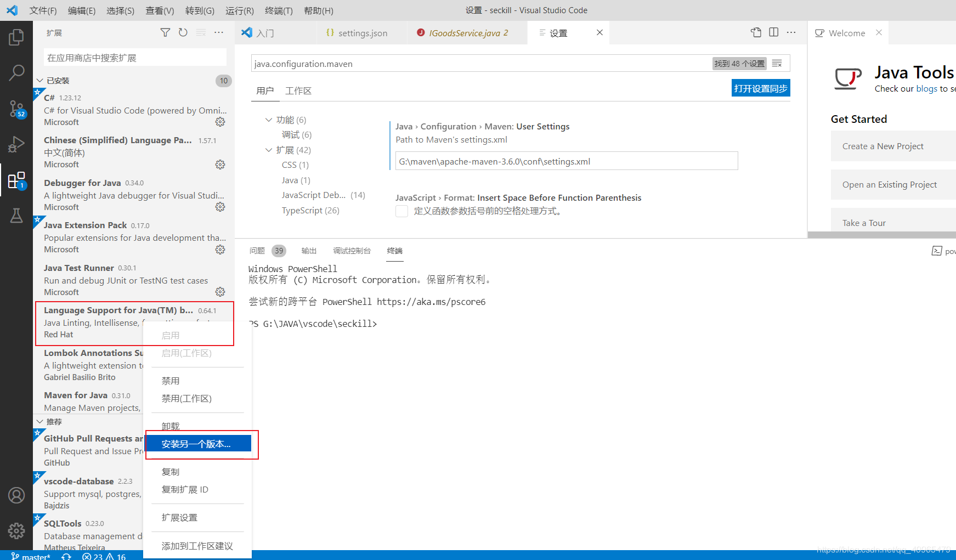The height and width of the screenshot is (560, 956).
Task: Open the Accounts icon in activity bar
Action: coord(16,495)
